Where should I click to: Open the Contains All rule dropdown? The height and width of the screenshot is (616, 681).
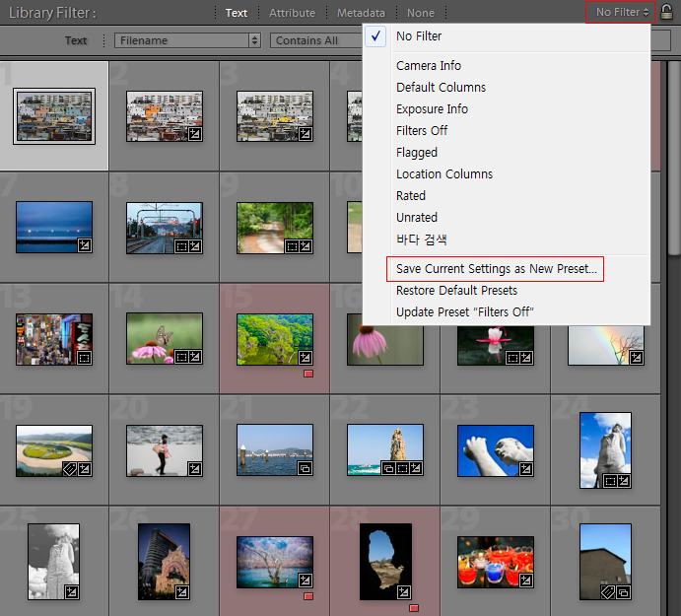(x=316, y=40)
